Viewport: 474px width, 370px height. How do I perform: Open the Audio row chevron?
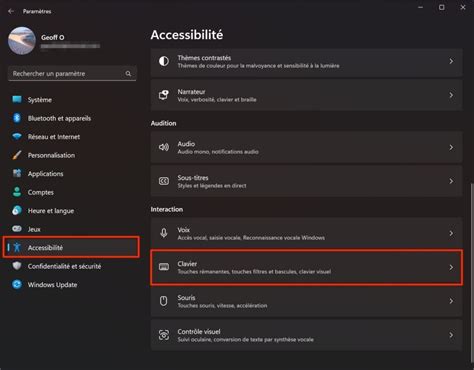pyautogui.click(x=451, y=147)
